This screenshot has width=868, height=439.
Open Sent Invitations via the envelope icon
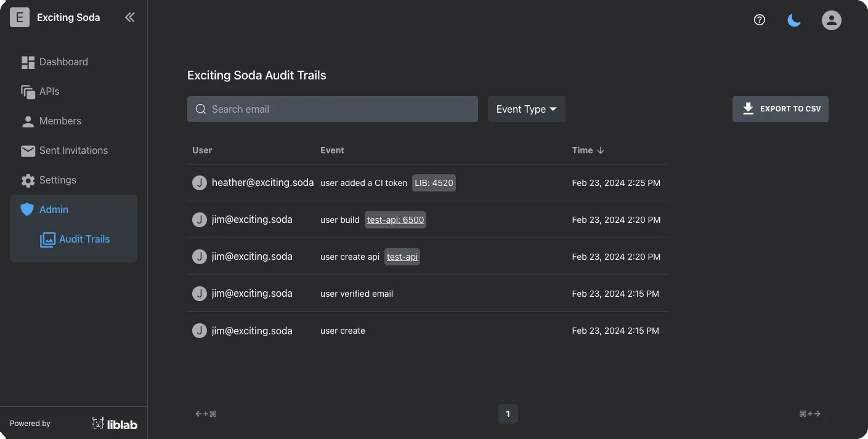click(x=27, y=150)
